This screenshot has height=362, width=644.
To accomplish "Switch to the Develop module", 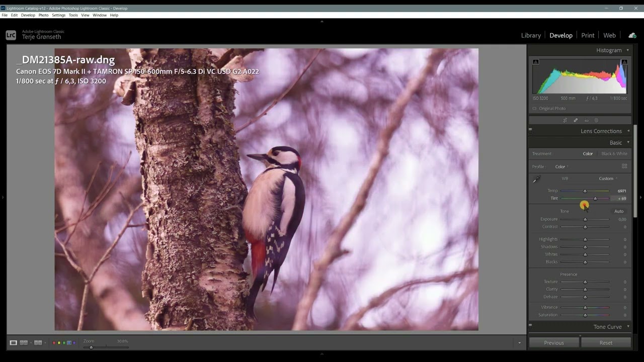I will pyautogui.click(x=561, y=35).
